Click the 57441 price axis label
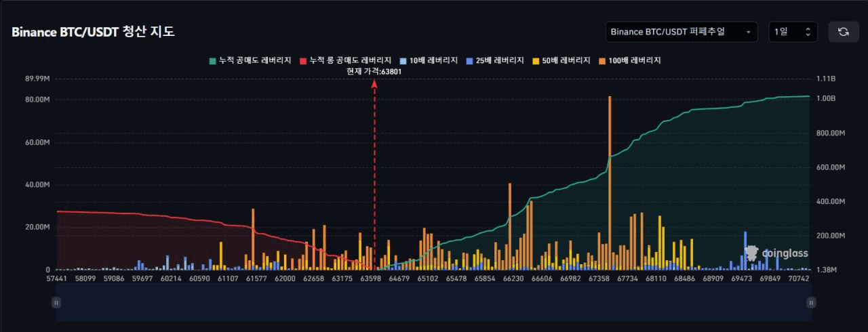The width and height of the screenshot is (868, 332). click(56, 278)
